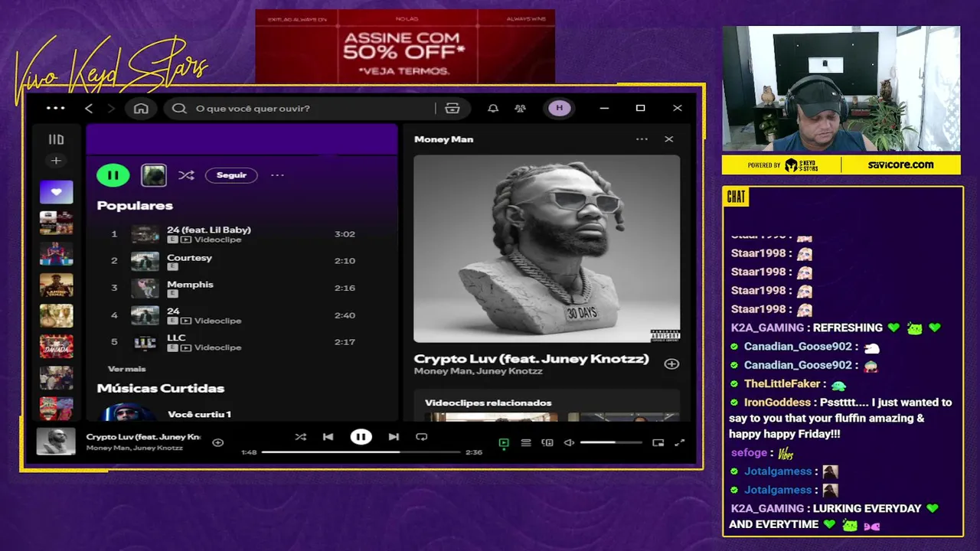Screen dimensions: 980x551
Task: Go forward with the right arrow
Action: (x=111, y=109)
